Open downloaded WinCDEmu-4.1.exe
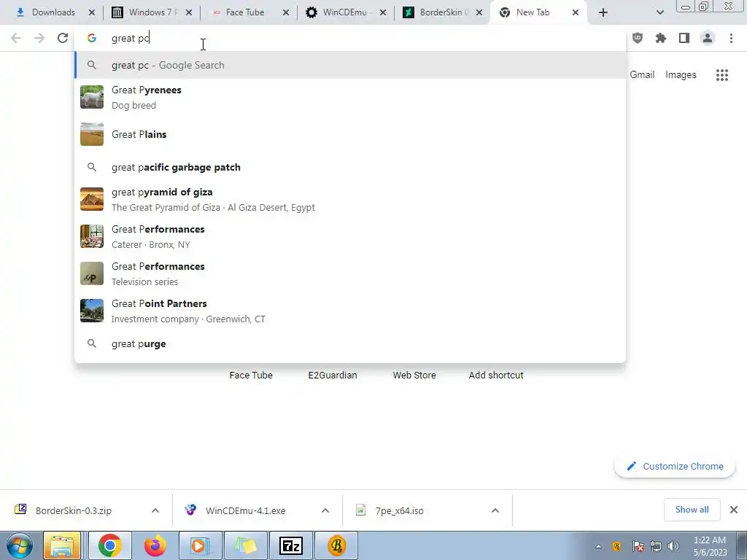The width and height of the screenshot is (747, 560). pos(245,510)
